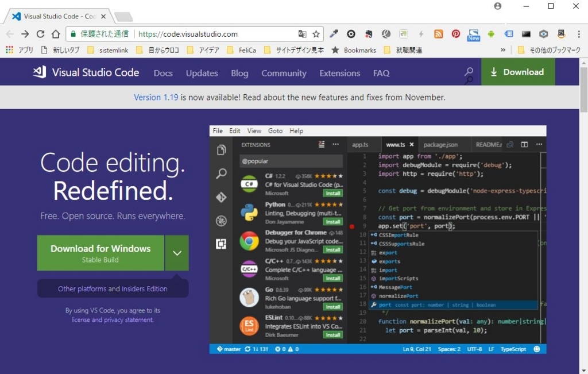Open the license link
The width and height of the screenshot is (588, 374).
(x=81, y=319)
